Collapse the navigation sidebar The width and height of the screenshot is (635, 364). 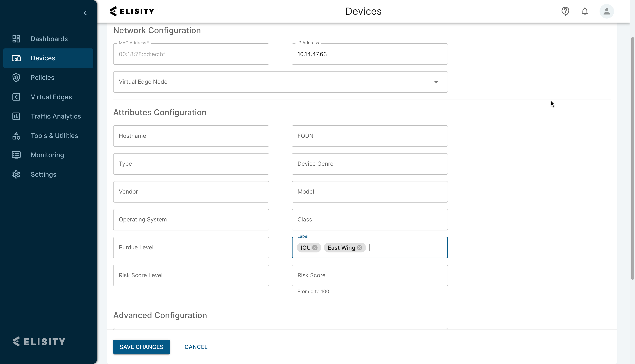[x=85, y=13]
